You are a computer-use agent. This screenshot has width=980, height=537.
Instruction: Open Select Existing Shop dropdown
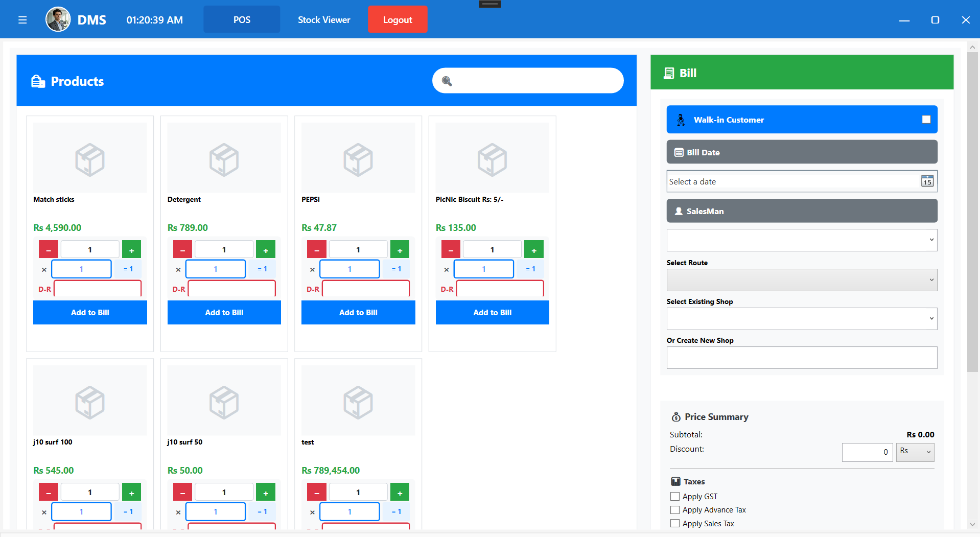click(x=802, y=318)
